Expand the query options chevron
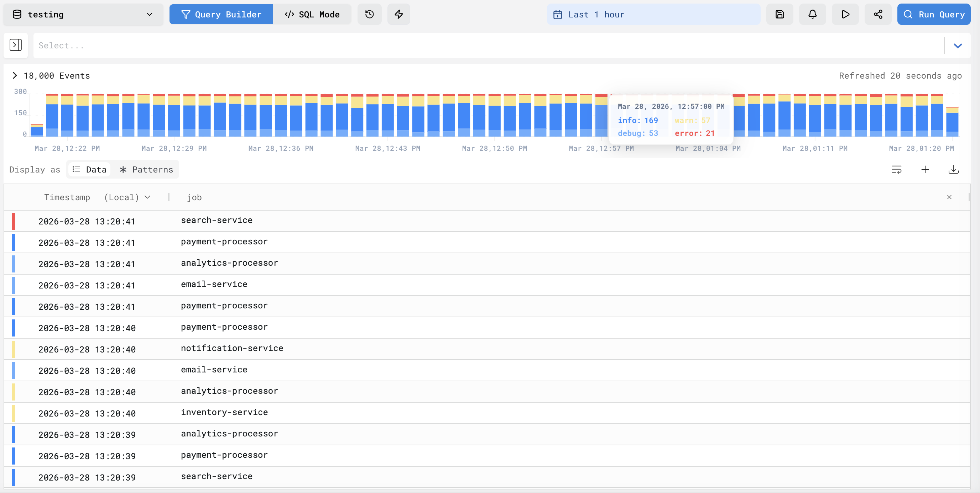 coord(958,46)
